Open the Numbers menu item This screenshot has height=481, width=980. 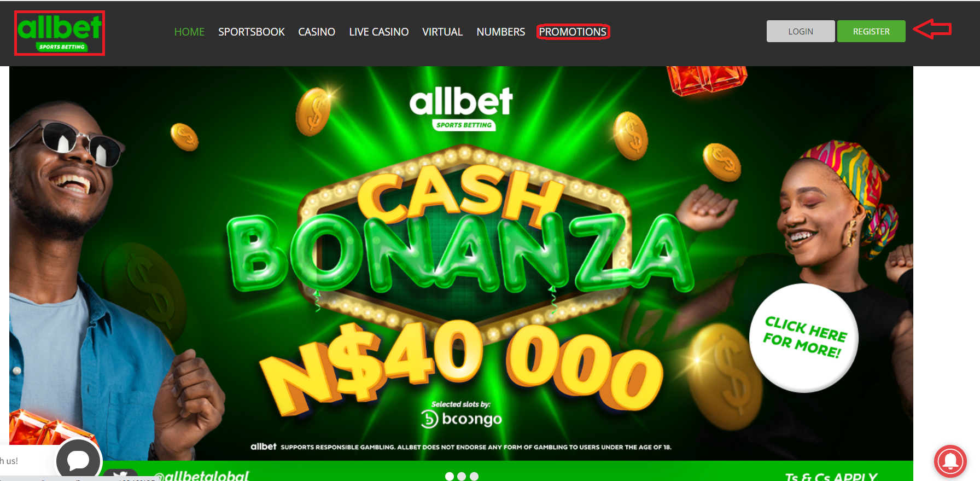[x=501, y=32]
